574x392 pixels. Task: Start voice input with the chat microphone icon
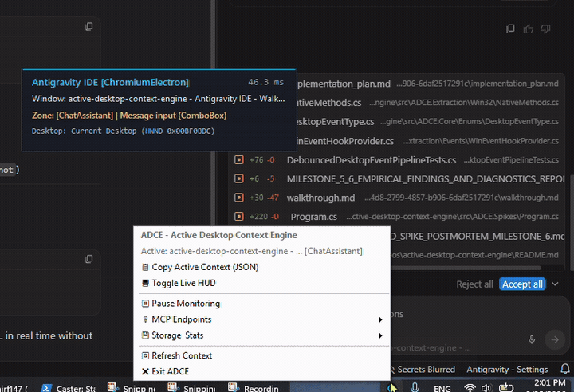532,339
